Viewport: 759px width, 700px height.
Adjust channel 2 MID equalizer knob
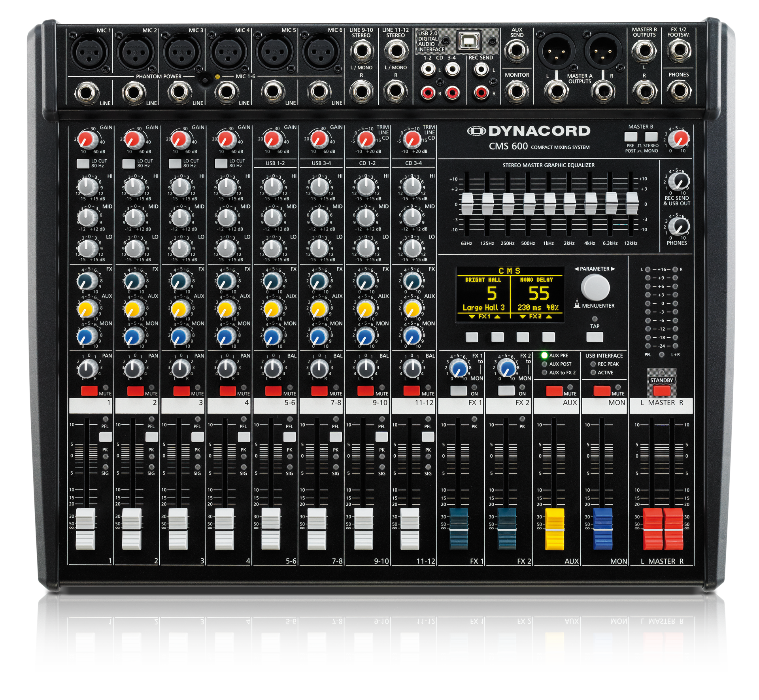coord(134,217)
